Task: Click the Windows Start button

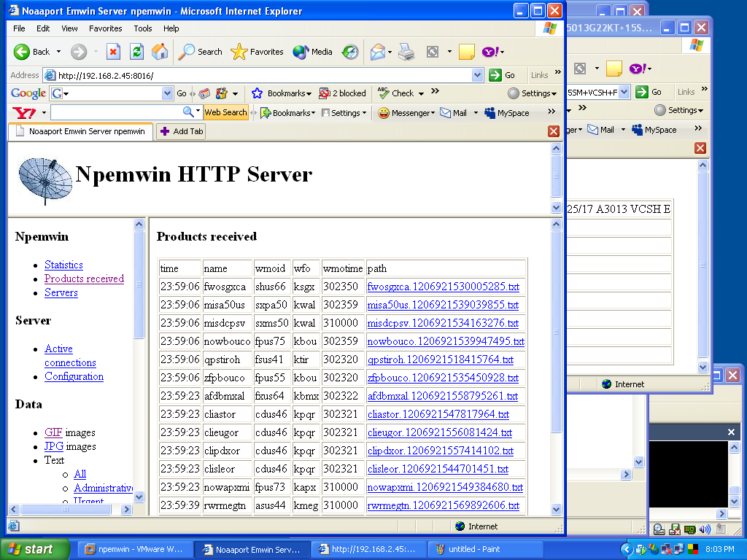Action: (x=34, y=549)
